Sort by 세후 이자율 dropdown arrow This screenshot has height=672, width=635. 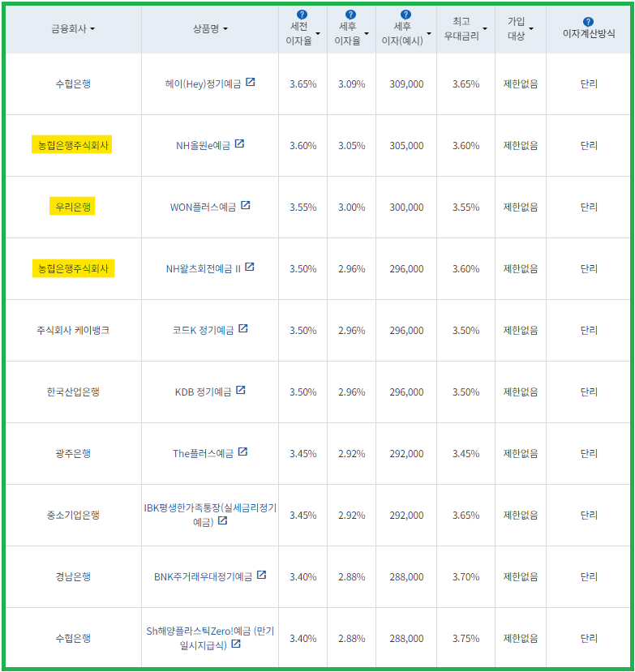(x=367, y=33)
